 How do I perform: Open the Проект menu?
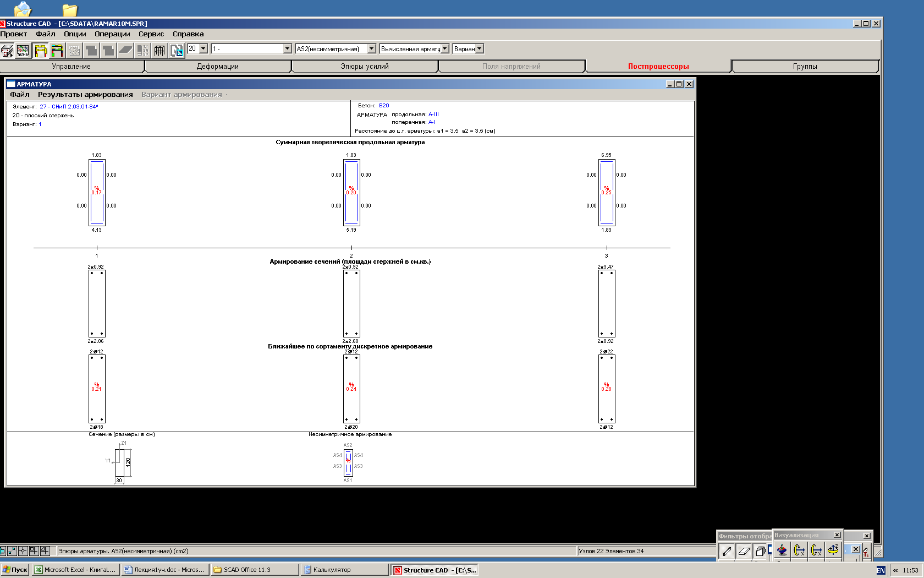pos(14,34)
